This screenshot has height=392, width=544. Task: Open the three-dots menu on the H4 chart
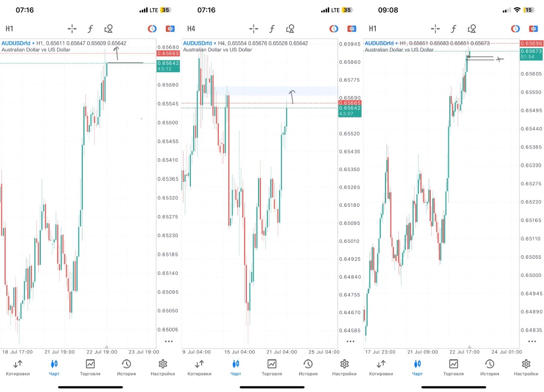[350, 341]
